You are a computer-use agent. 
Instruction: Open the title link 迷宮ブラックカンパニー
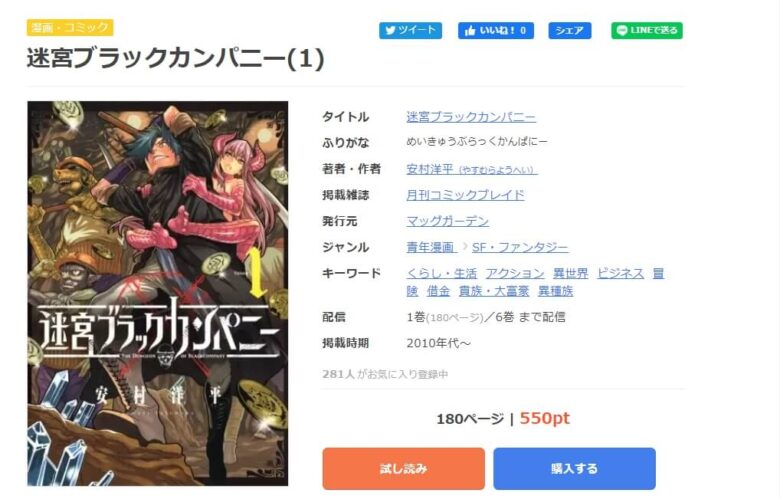(x=471, y=117)
